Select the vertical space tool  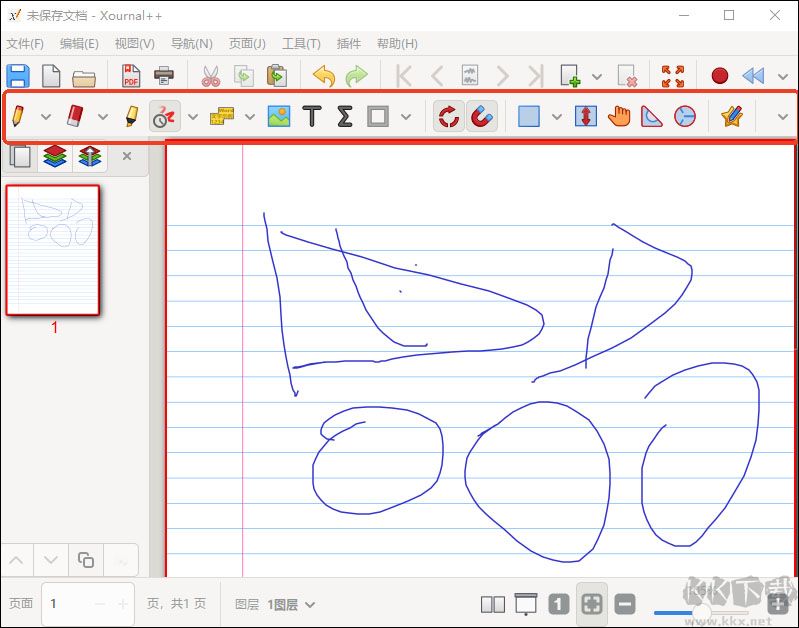coord(586,116)
